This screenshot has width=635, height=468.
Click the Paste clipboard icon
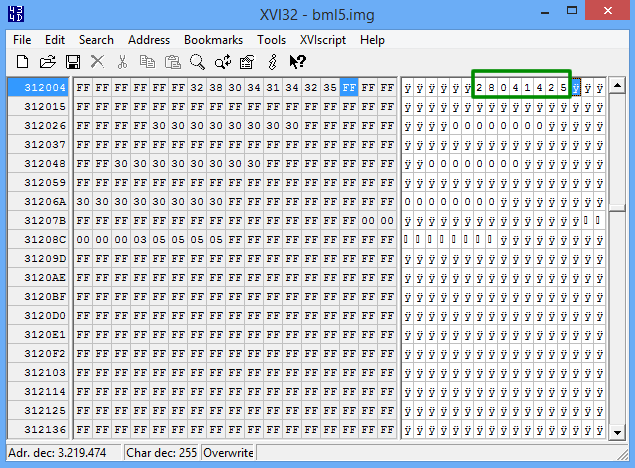[172, 62]
